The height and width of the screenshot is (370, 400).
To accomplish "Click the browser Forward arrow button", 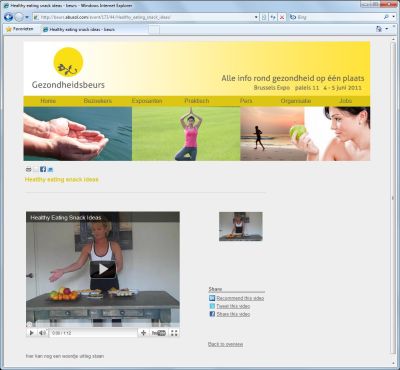I will pos(19,17).
